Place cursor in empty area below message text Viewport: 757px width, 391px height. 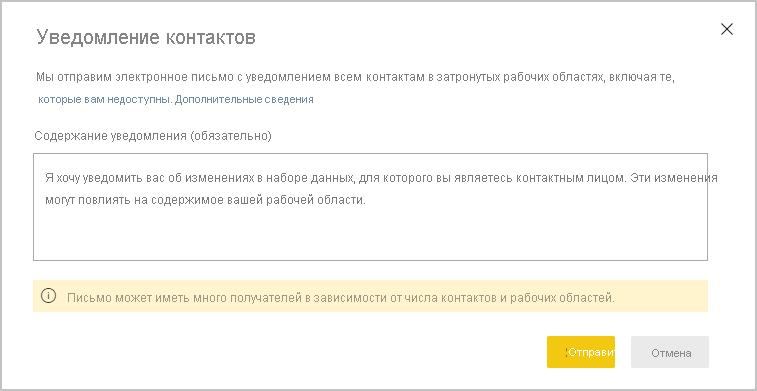click(x=370, y=235)
